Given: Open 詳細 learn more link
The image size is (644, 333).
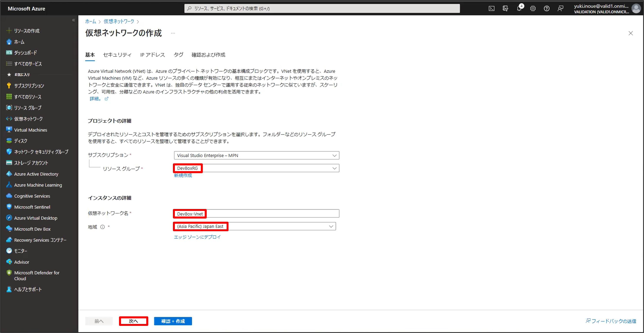Looking at the screenshot, I should tap(99, 99).
